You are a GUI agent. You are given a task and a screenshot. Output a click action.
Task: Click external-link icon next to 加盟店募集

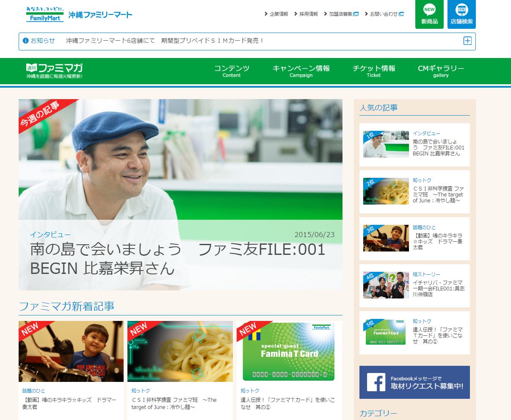[x=356, y=14]
